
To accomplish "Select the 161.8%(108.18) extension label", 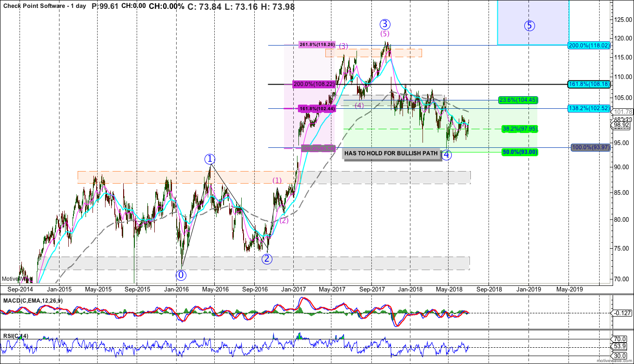I will click(x=588, y=85).
